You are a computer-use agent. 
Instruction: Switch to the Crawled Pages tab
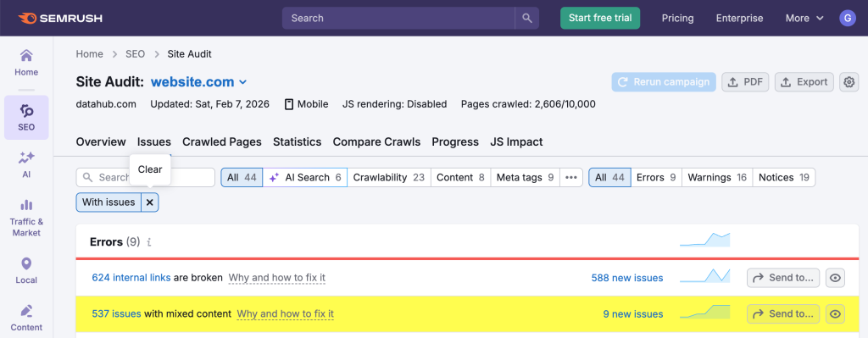(222, 141)
